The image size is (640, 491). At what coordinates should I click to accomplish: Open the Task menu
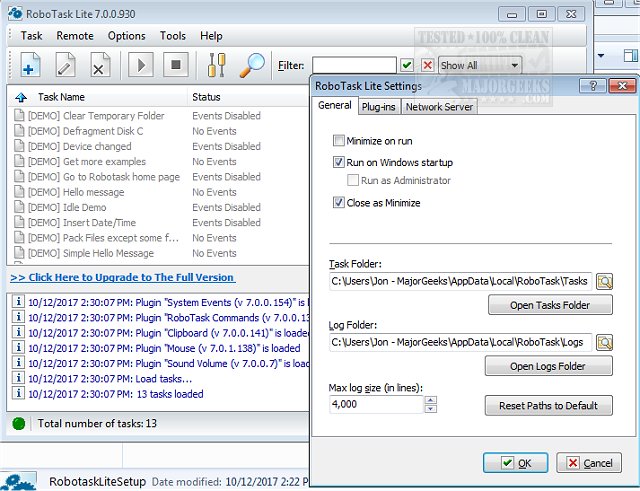tap(31, 36)
